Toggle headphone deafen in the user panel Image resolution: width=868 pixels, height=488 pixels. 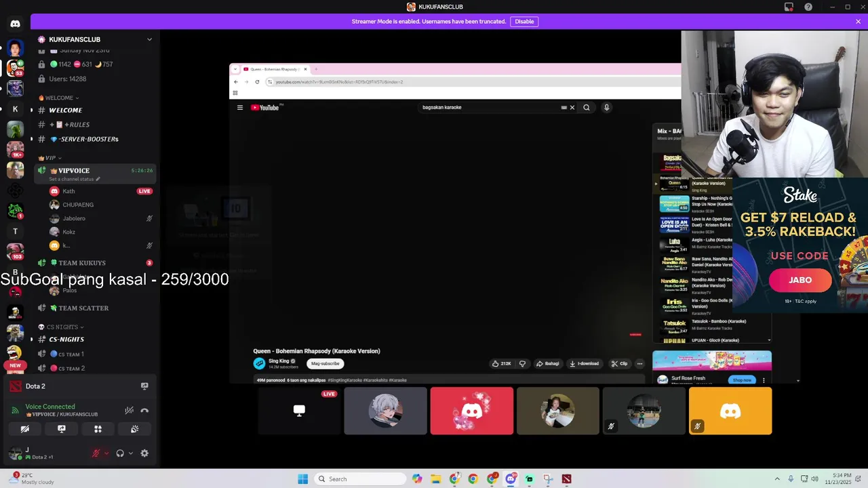[x=120, y=453]
